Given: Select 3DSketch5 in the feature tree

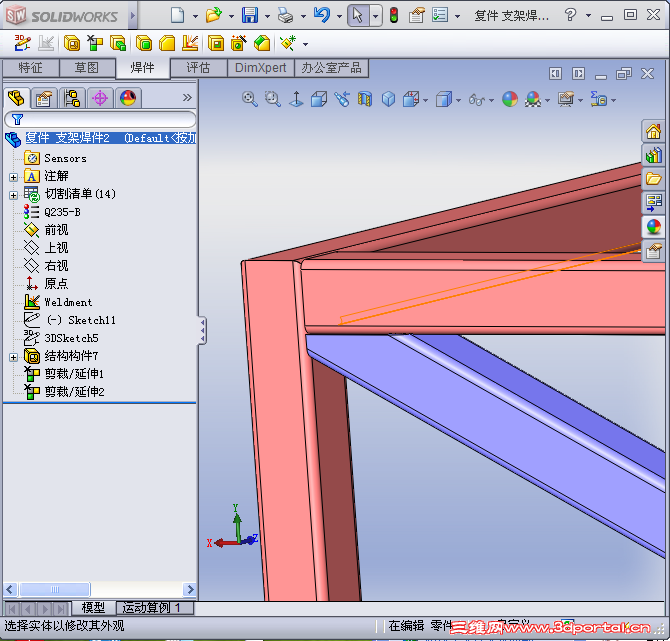Looking at the screenshot, I should 71,338.
